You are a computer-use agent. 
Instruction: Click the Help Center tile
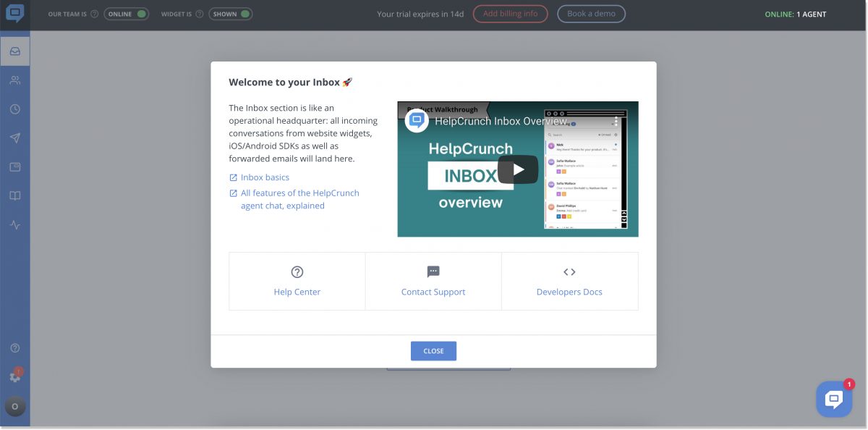[x=297, y=281]
